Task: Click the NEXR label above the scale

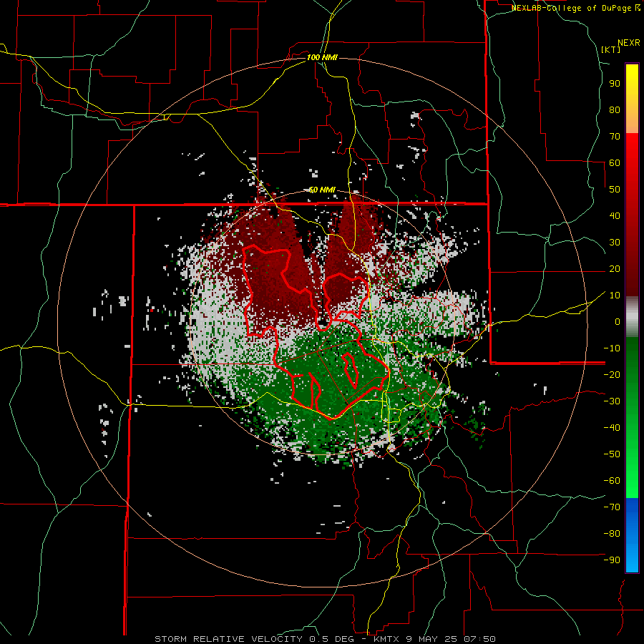Action: 629,43
